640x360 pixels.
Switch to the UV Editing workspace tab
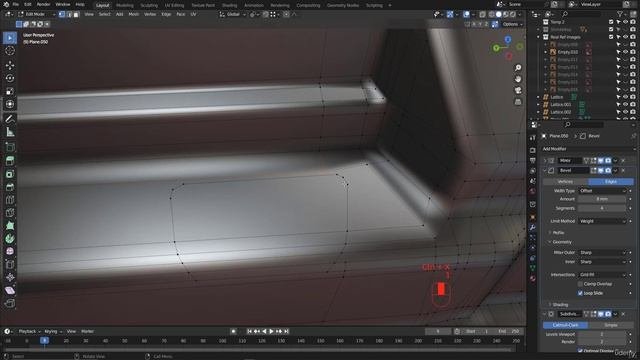click(174, 5)
